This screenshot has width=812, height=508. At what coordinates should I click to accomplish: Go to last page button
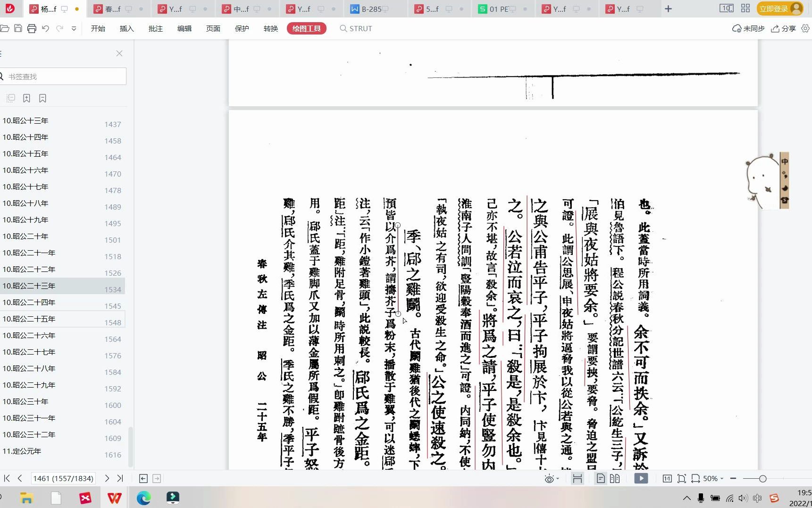[120, 478]
